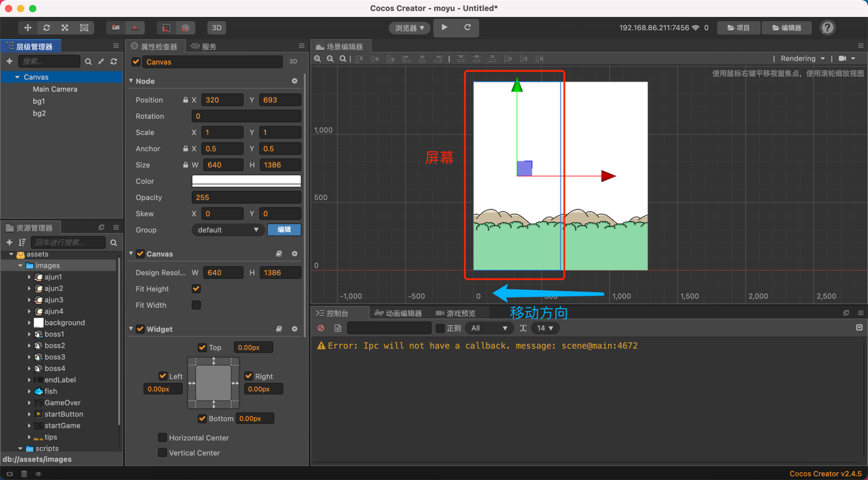Screen dimensions: 868x480
Task: Expand the ajun1 asset
Action: 30,277
